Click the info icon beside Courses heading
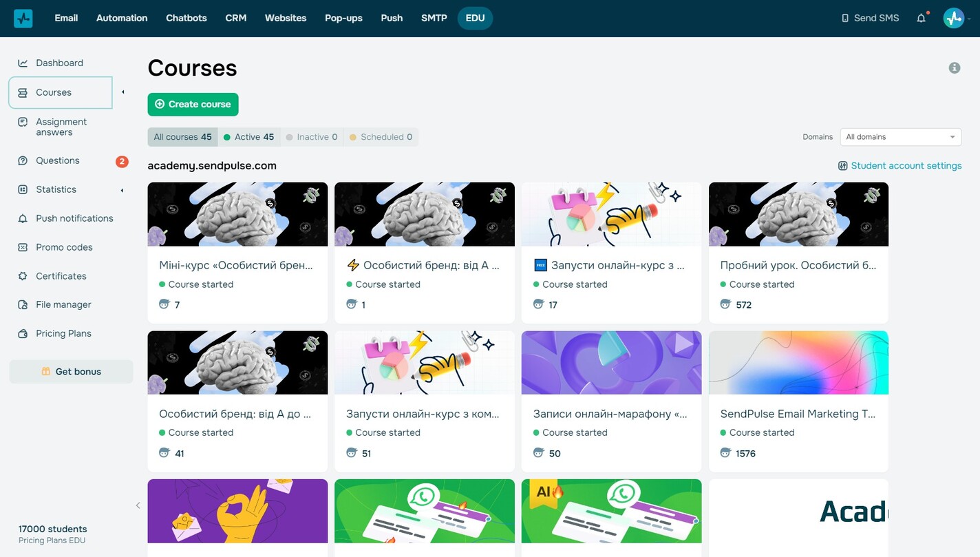 tap(955, 67)
